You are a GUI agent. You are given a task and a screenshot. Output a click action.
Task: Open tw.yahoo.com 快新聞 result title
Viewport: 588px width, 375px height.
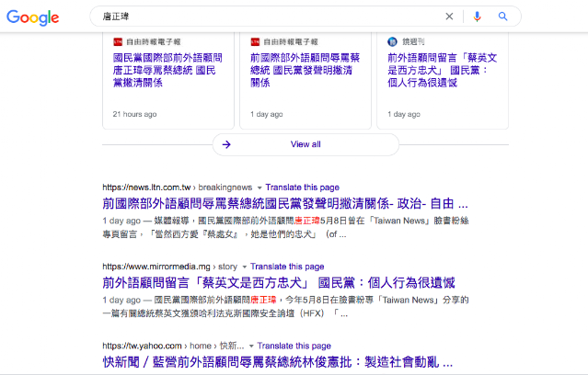278,362
